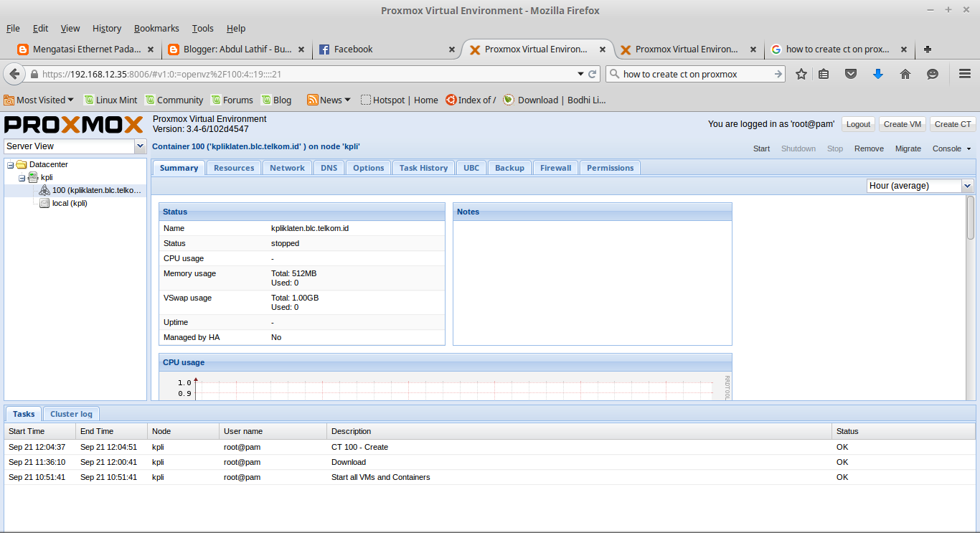Open the Firefox hamburger menu

965,74
